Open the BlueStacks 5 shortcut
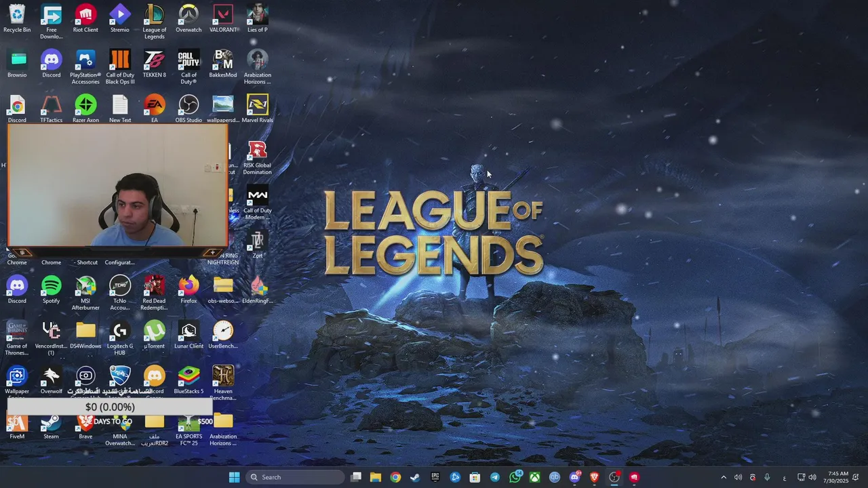Screen dimensions: 868x488 pos(189,380)
